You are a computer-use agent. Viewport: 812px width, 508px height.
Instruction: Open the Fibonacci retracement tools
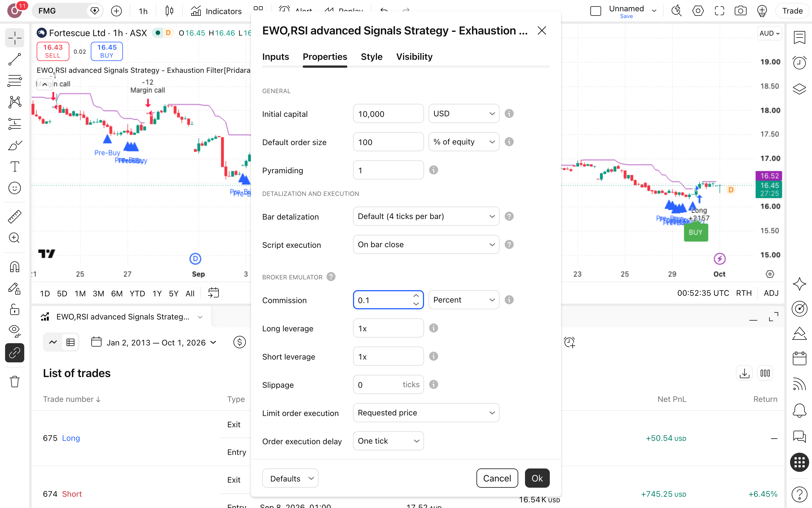[14, 81]
